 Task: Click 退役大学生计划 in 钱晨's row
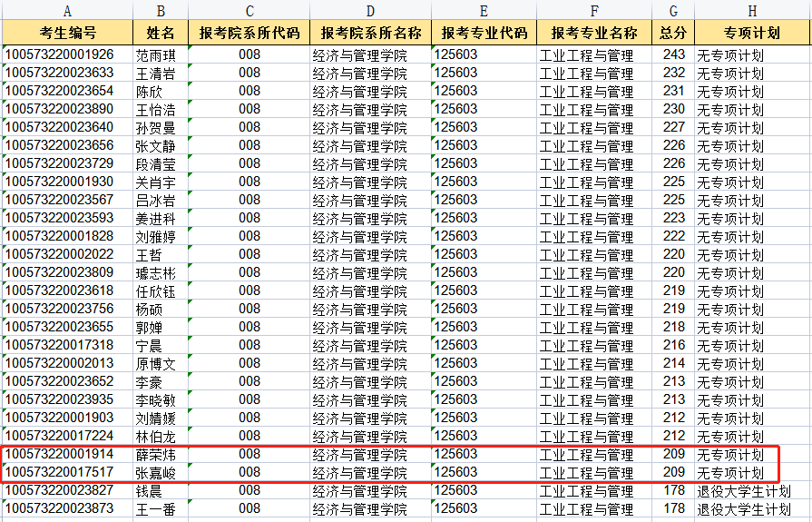click(x=742, y=491)
